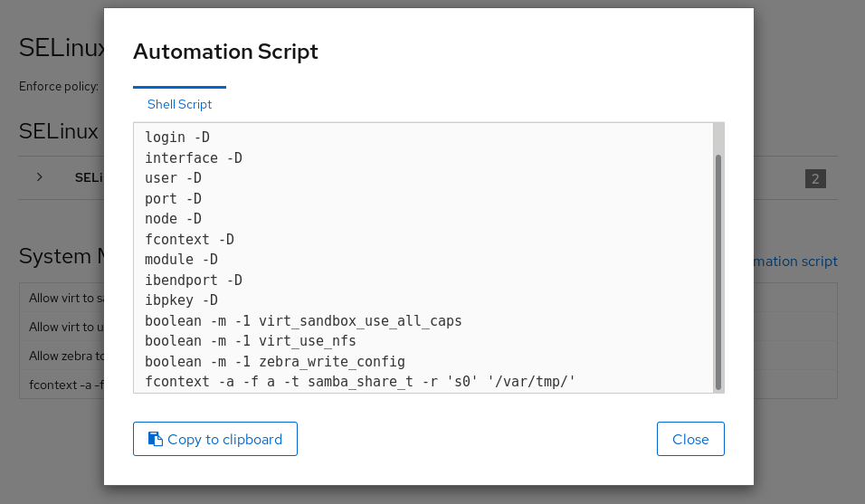865x504 pixels.
Task: Click the Copy to clipboard button
Action: click(215, 439)
